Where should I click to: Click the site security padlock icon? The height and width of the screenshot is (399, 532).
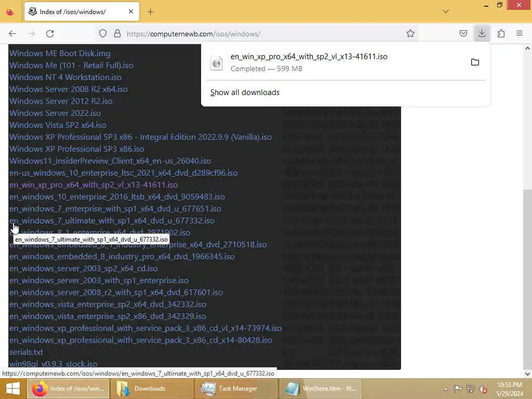(x=117, y=34)
